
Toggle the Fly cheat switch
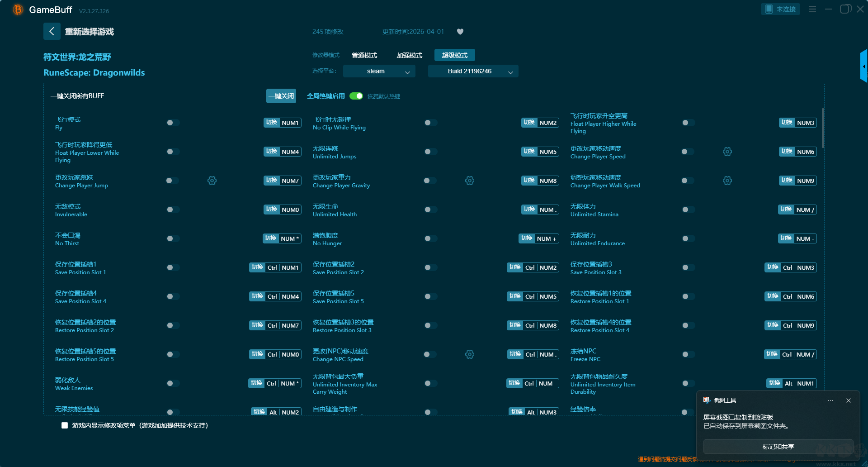[x=173, y=123]
